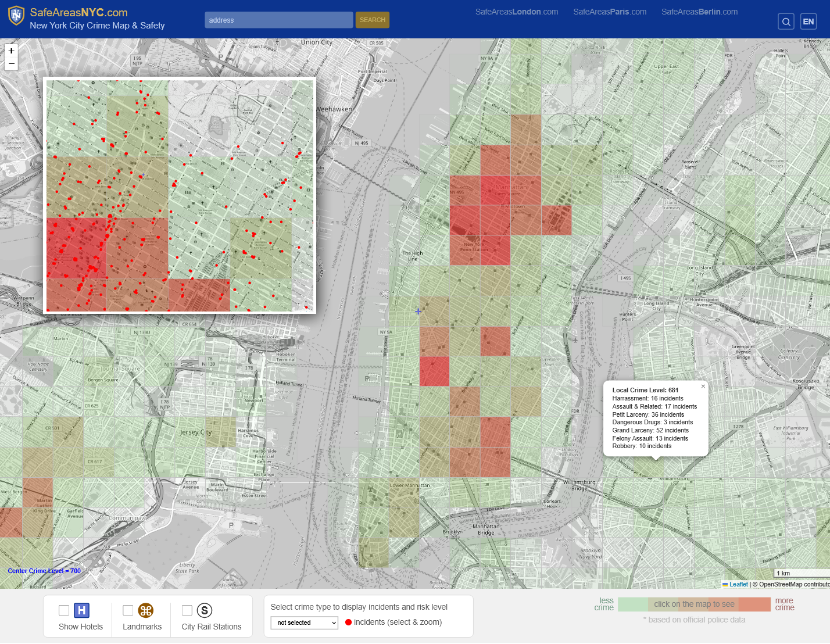Visit SafeAreasBerlin.com link
This screenshot has height=644, width=830.
[x=699, y=12]
